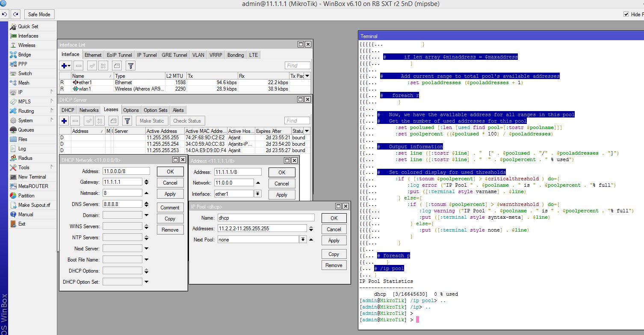This screenshot has width=644, height=335.
Task: Open Queues in the sidebar
Action: tap(26, 130)
